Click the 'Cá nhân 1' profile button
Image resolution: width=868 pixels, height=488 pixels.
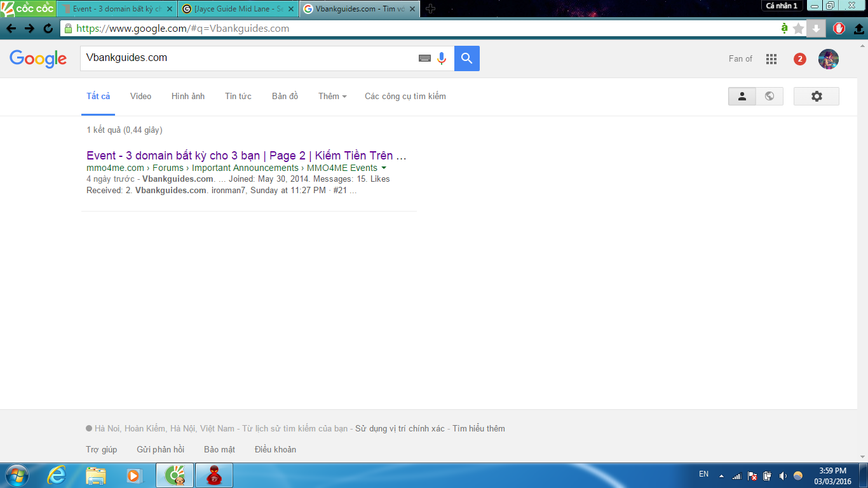coord(781,6)
